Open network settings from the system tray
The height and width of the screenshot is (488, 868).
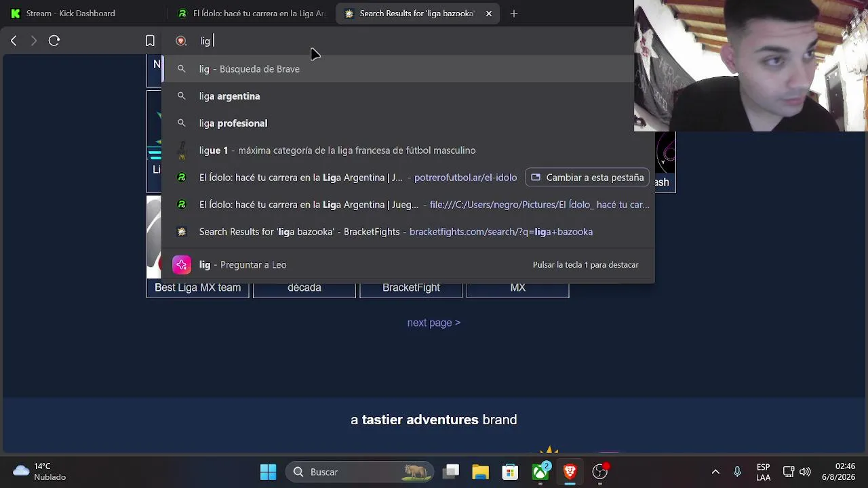pos(788,472)
